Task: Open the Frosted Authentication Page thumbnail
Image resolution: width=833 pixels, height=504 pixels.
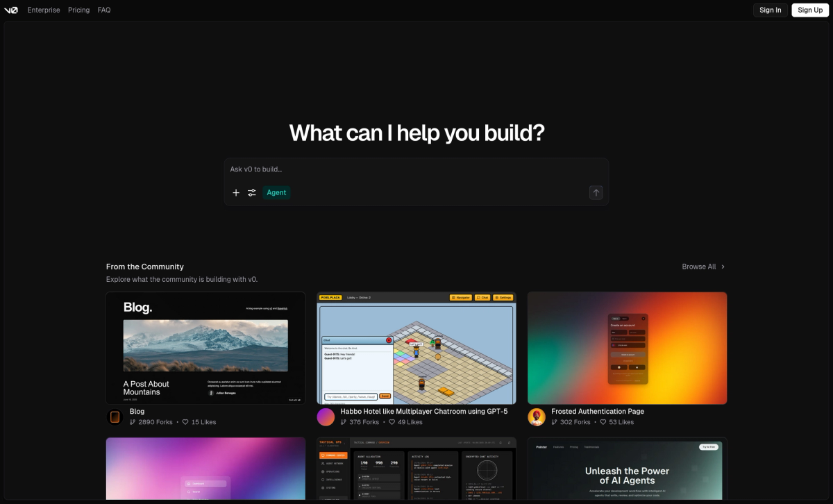Action: coord(627,348)
